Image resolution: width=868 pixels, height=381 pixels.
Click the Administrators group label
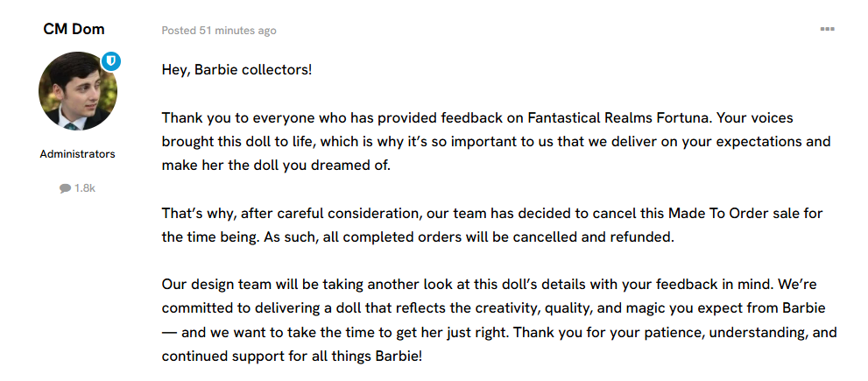[77, 154]
